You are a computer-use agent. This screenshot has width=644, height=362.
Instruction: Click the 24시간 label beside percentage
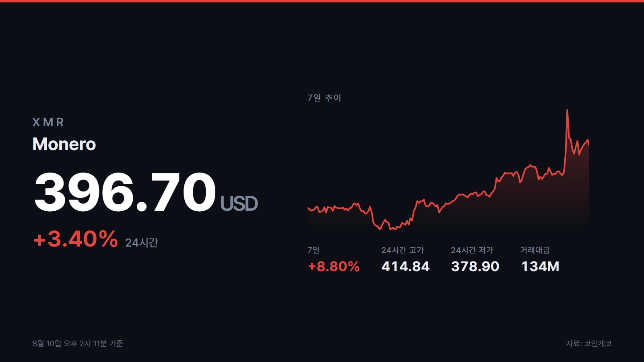(142, 243)
